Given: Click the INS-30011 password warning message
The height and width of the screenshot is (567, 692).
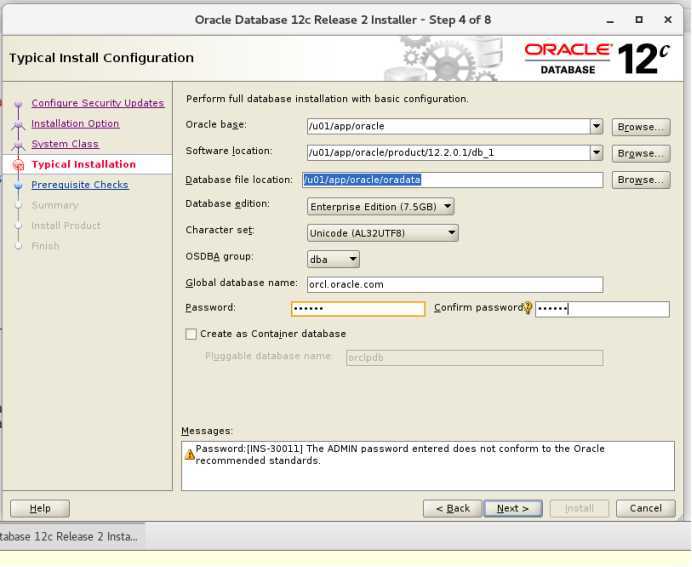Looking at the screenshot, I should [x=400, y=454].
